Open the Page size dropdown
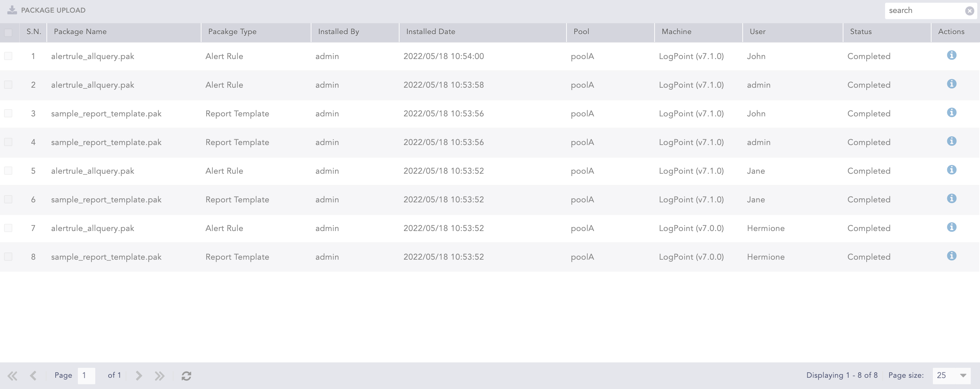 [964, 376]
